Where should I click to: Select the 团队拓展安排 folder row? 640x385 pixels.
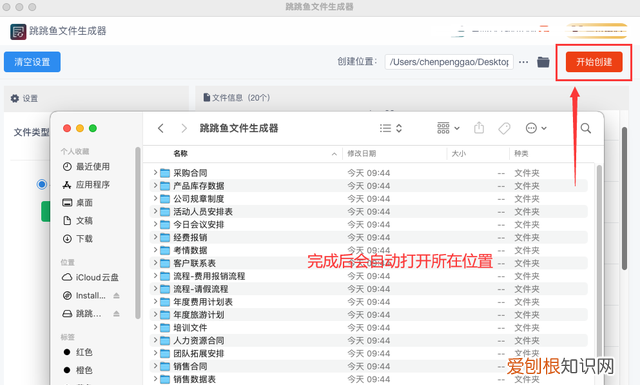369,353
